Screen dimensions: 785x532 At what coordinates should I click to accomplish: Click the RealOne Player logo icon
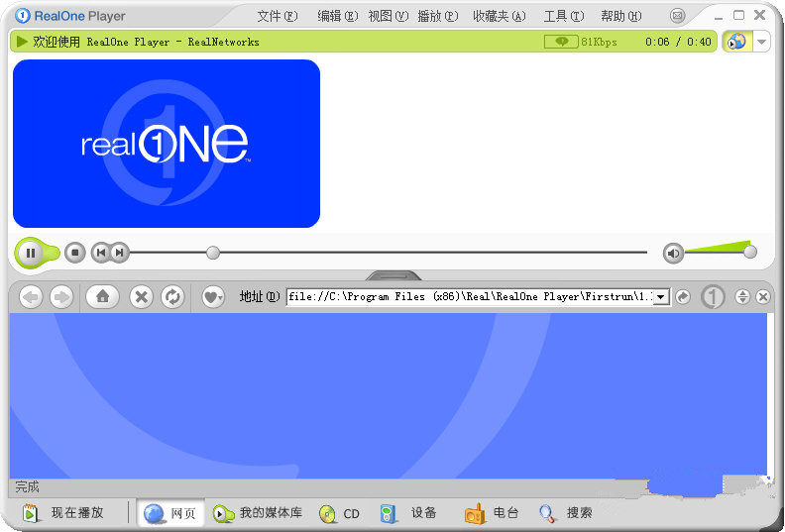tap(23, 16)
